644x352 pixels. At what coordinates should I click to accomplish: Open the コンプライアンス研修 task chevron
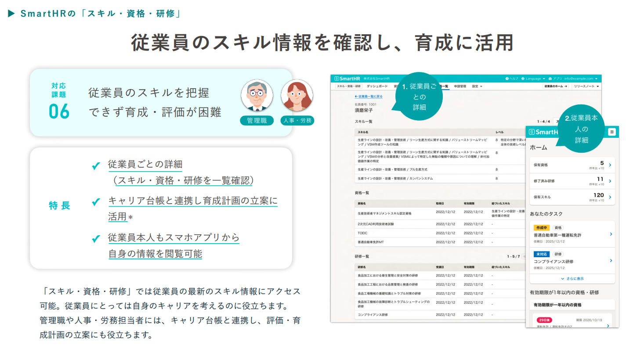pos(611,260)
